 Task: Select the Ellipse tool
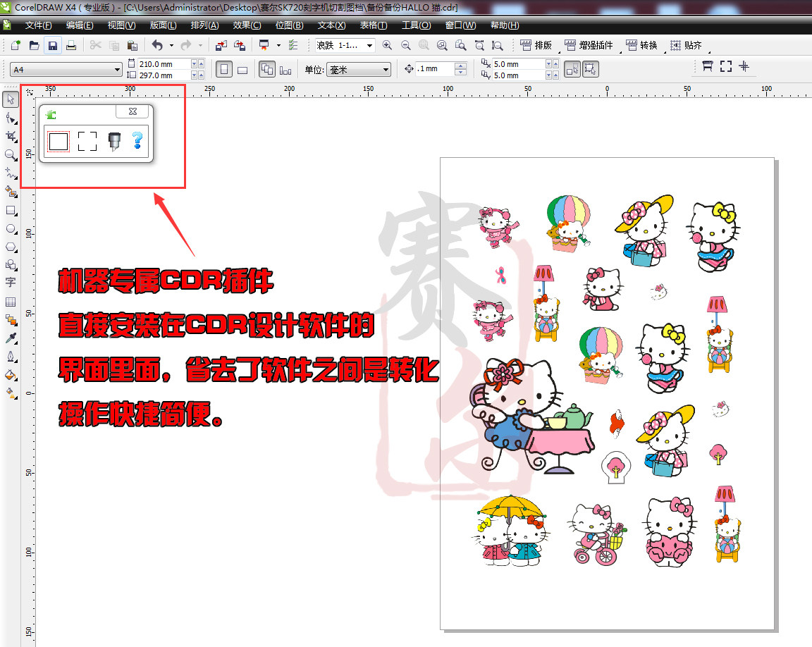(x=11, y=228)
